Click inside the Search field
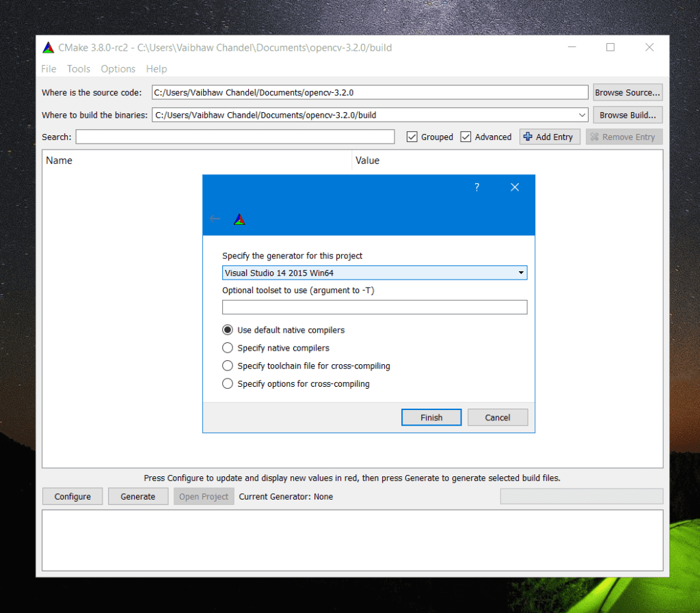 pyautogui.click(x=235, y=137)
